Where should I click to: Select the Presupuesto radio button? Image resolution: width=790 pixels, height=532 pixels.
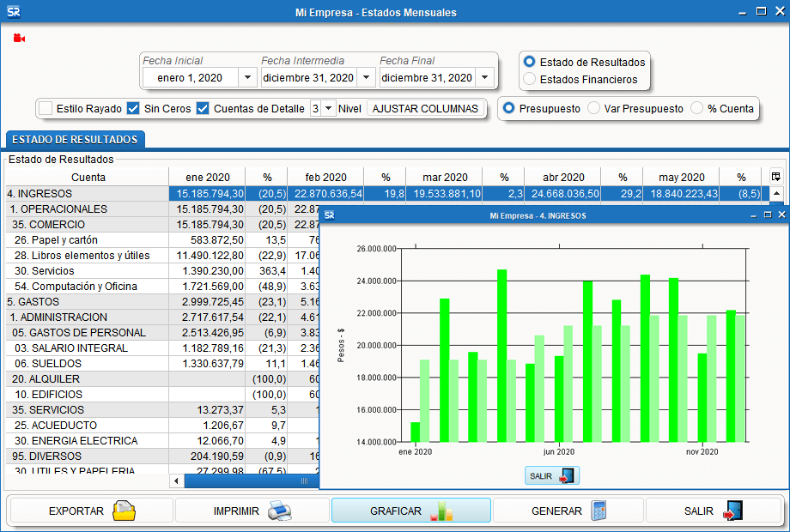(x=509, y=108)
